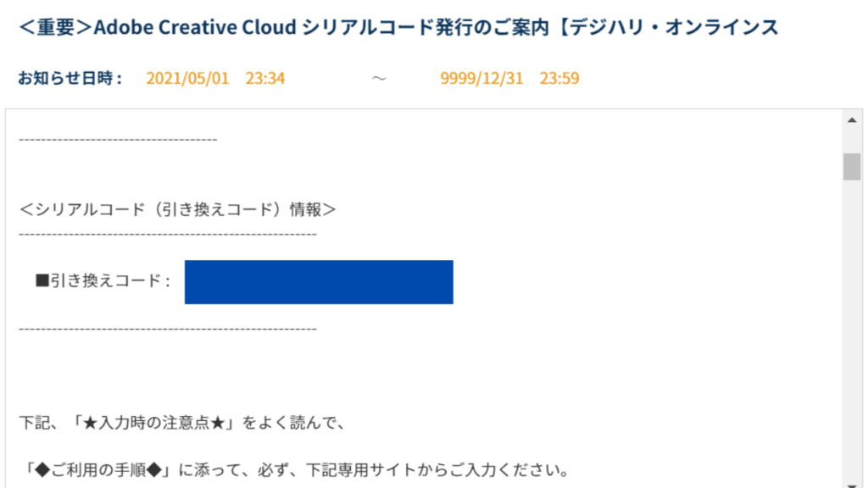This screenshot has width=868, height=488.
Task: Click the お知らせ日時 label
Action: click(70, 78)
